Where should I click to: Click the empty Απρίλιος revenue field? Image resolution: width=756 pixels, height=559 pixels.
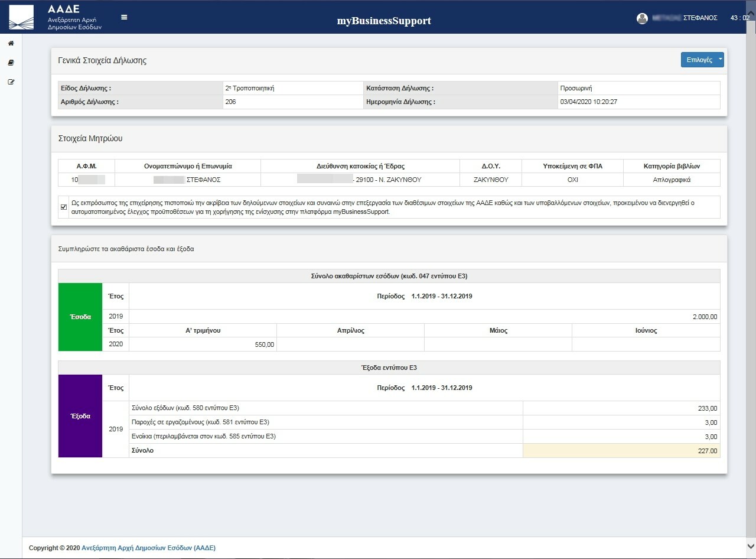[x=350, y=344]
